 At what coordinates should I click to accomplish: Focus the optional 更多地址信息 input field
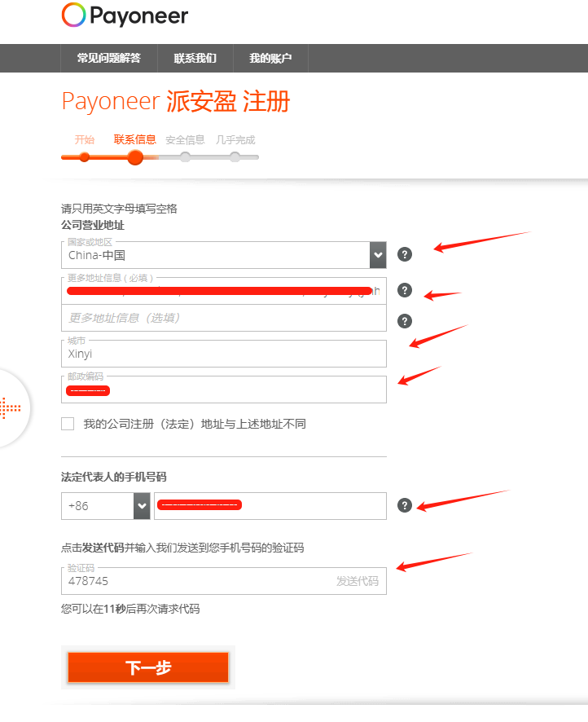[224, 318]
